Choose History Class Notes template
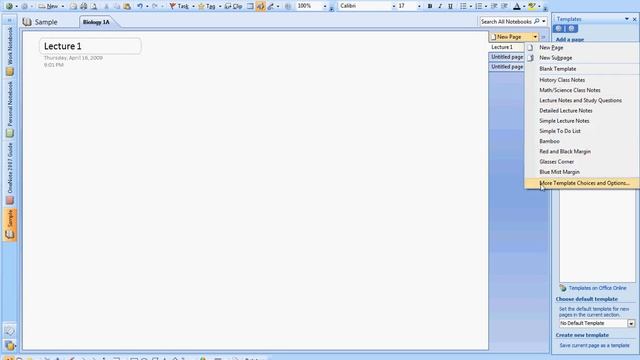The height and width of the screenshot is (360, 640). (582, 80)
